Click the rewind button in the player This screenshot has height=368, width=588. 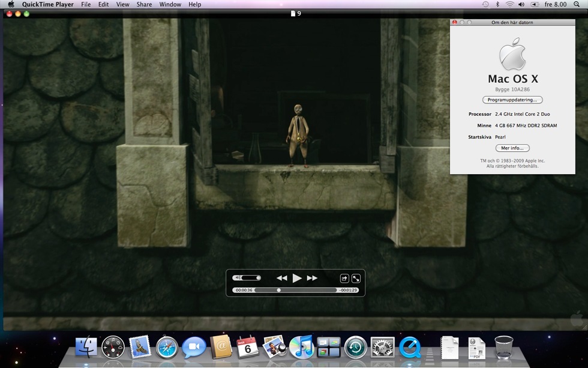click(281, 278)
